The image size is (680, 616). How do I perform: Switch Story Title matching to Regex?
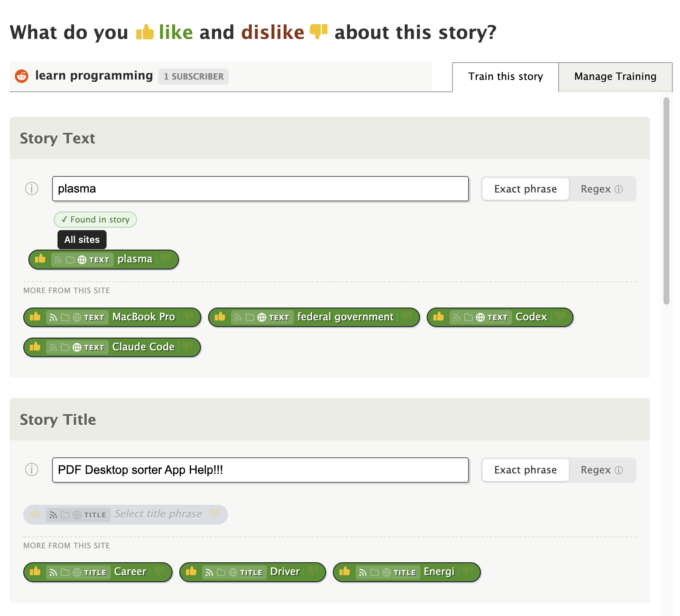coord(601,470)
